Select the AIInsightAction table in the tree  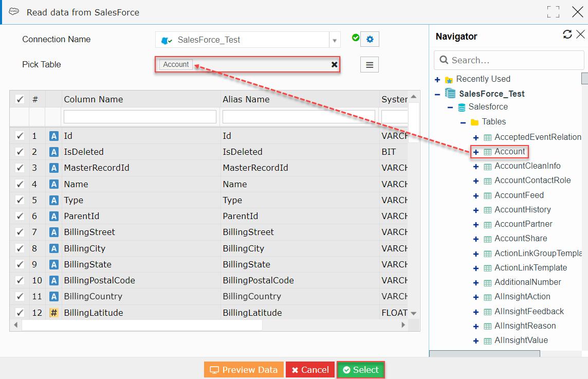tap(522, 296)
